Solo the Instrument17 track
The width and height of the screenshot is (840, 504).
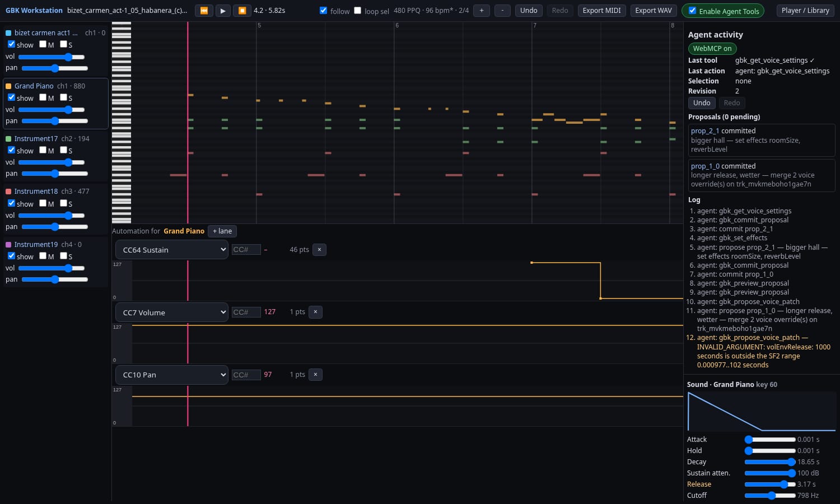point(63,150)
